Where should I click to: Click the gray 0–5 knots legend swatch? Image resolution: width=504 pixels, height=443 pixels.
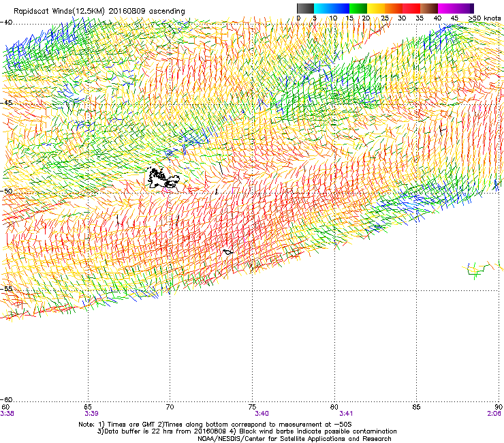(x=305, y=8)
